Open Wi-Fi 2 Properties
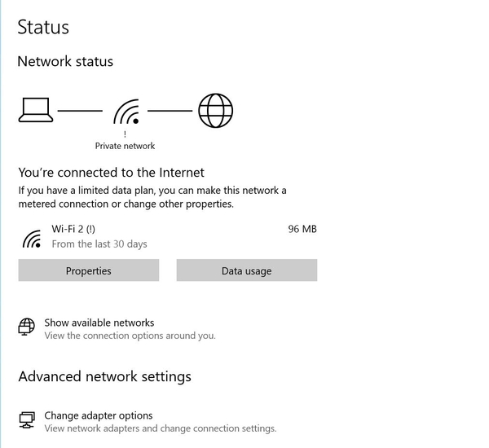Screen dimensions: 489x448 [89, 270]
